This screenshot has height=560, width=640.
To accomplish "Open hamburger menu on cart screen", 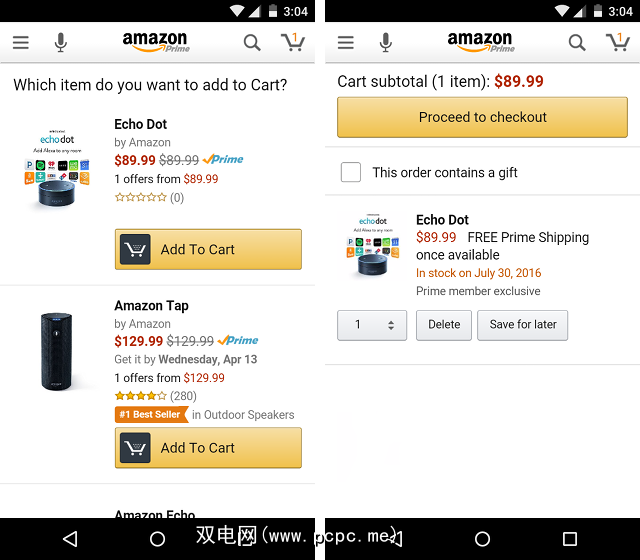I will [346, 43].
